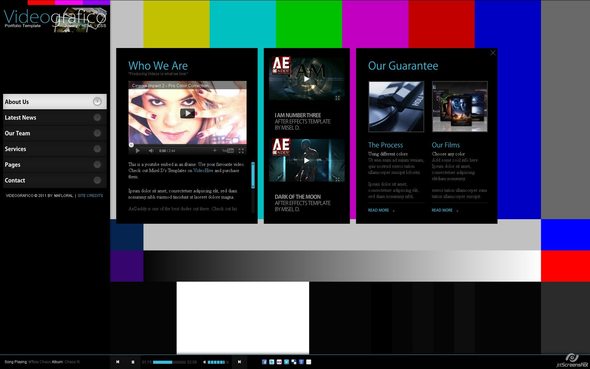Click the Song Playing info text

(42, 362)
